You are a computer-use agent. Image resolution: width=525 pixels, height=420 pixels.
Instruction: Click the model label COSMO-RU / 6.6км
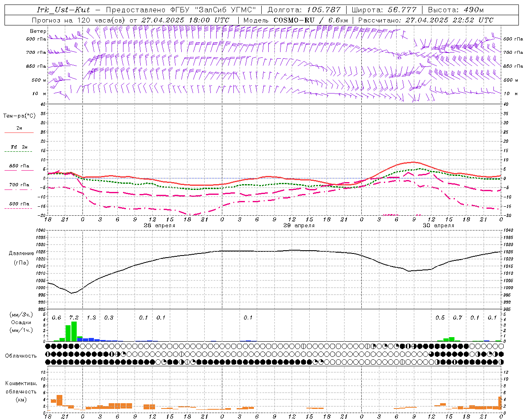pos(311,20)
